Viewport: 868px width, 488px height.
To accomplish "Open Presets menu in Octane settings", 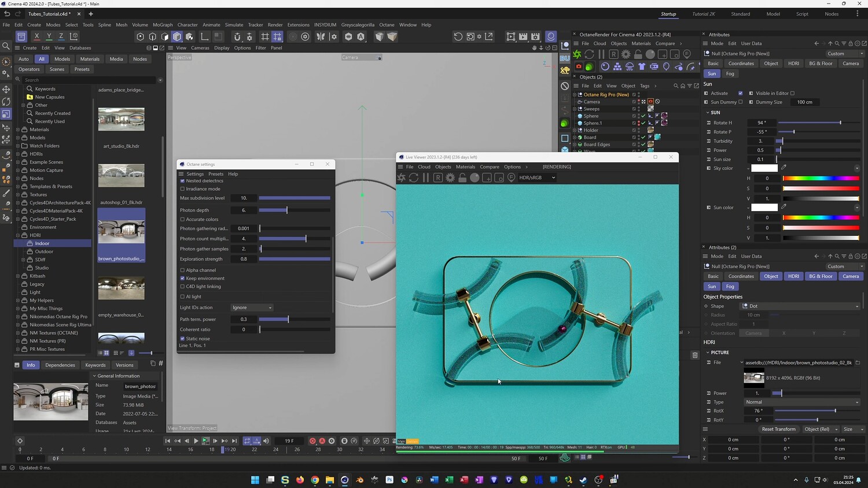I will [216, 174].
